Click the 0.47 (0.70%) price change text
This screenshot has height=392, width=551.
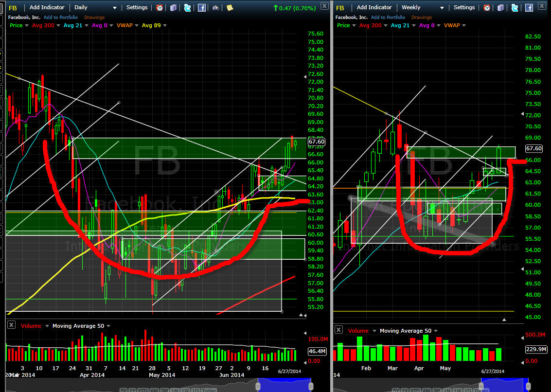click(x=297, y=8)
